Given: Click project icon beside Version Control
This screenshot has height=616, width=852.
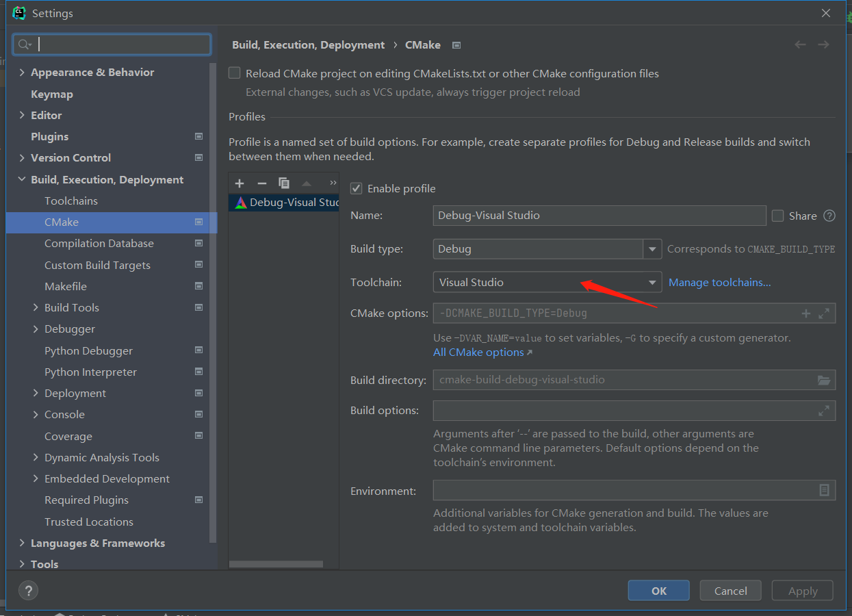Looking at the screenshot, I should point(198,157).
